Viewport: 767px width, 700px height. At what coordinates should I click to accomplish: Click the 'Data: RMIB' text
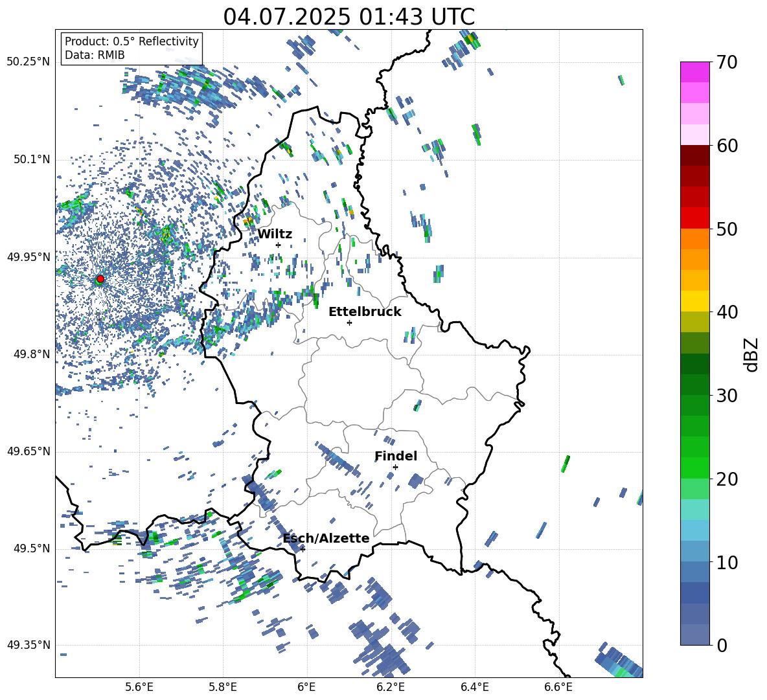tap(95, 55)
